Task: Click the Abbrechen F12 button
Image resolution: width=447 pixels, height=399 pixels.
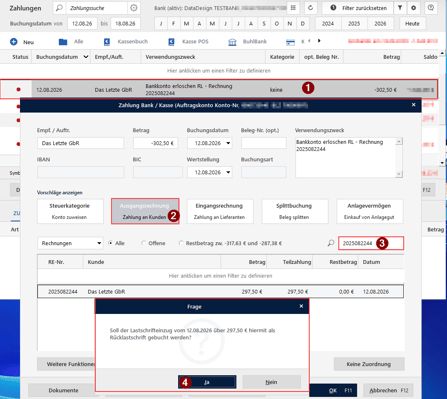Action: [x=388, y=390]
